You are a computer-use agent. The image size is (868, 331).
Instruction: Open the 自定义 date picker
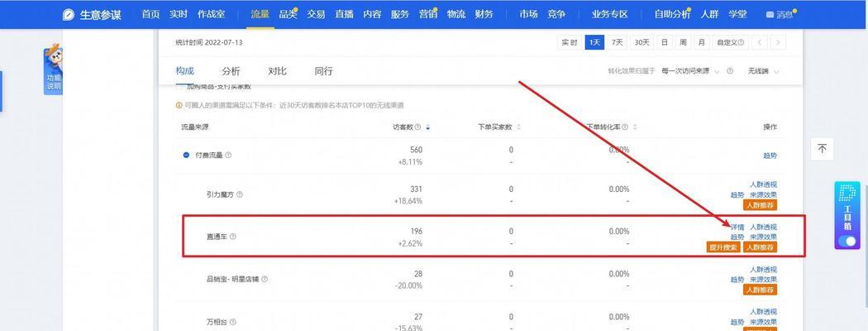pyautogui.click(x=730, y=43)
